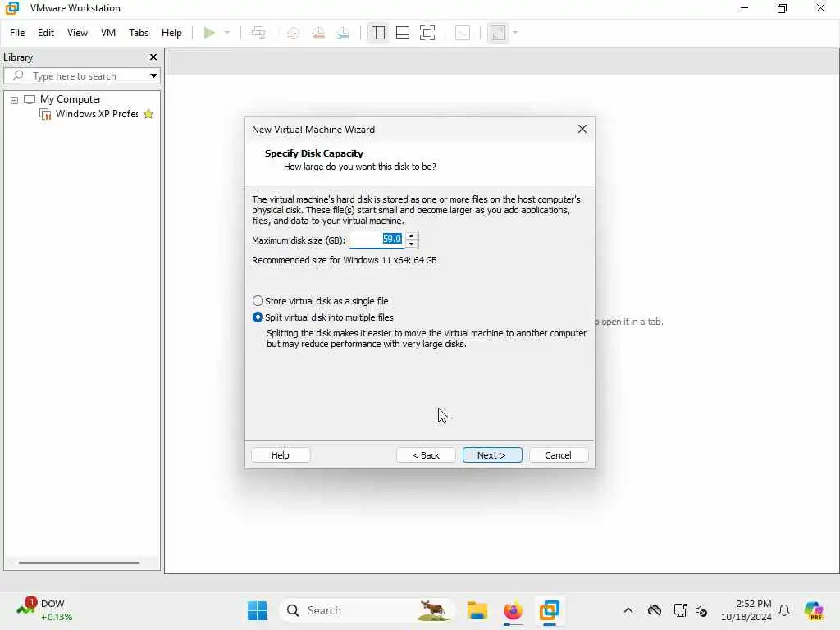The height and width of the screenshot is (630, 840).
Task: Toggle the thumbnail bar view icon
Action: 402,33
